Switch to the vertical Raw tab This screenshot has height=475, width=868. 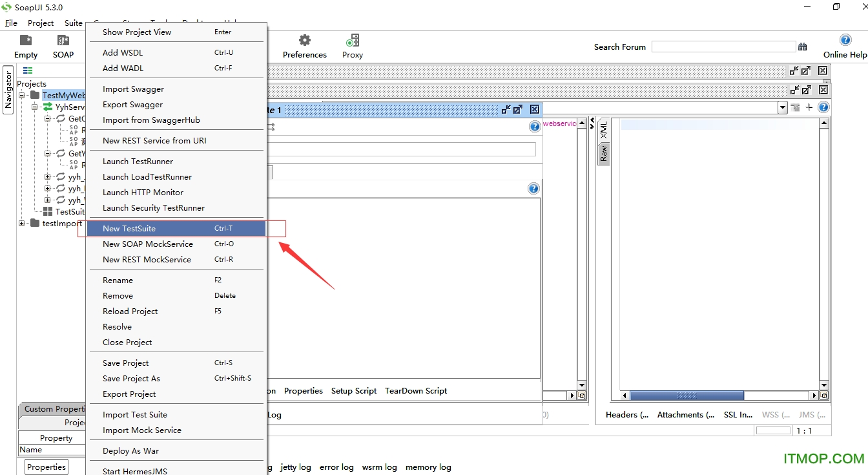[603, 153]
